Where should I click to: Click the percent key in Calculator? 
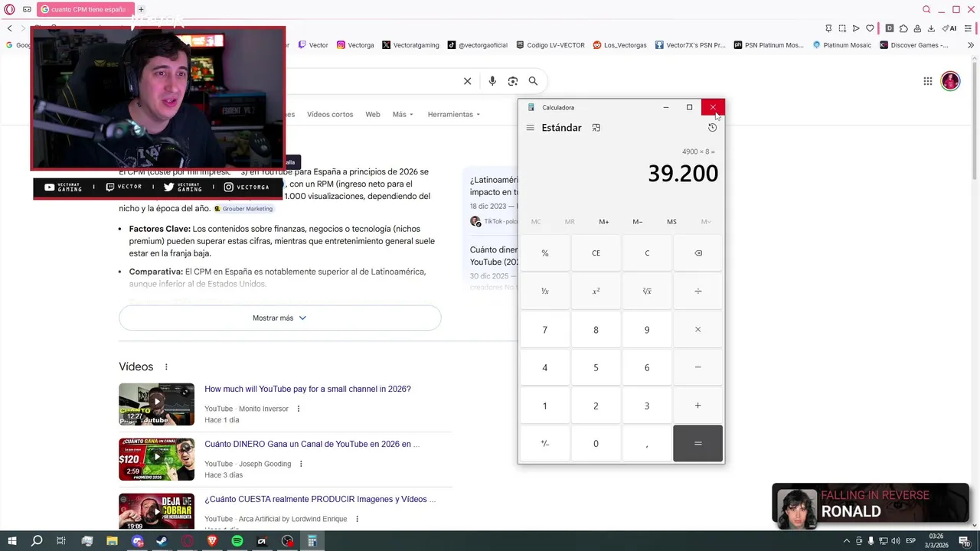click(545, 253)
